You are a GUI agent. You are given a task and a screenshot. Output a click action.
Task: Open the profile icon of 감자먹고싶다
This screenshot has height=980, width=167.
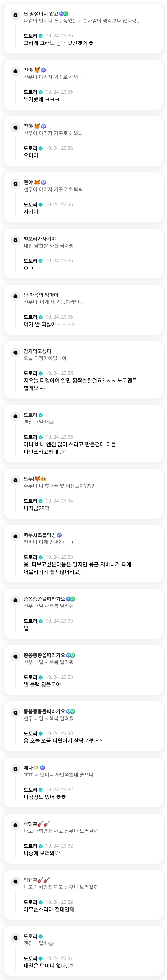click(15, 353)
